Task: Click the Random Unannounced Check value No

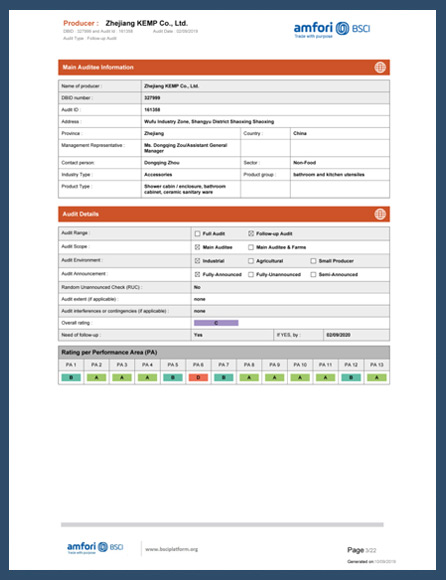Action: (x=197, y=287)
